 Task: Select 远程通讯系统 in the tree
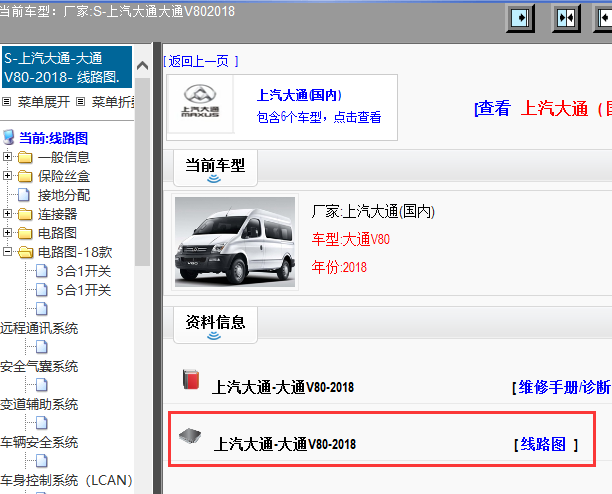point(39,328)
